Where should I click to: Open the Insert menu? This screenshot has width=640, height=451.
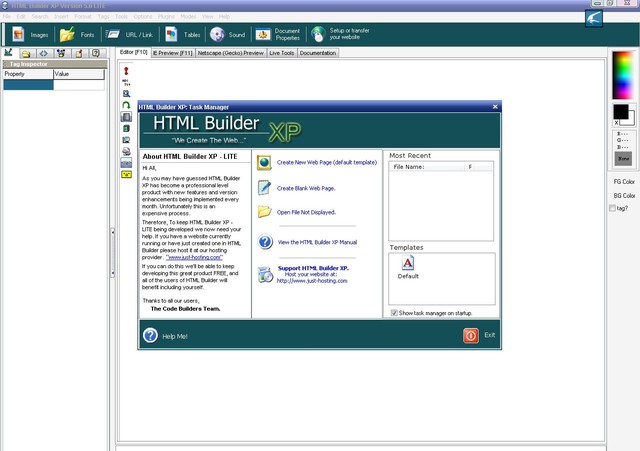[61, 16]
